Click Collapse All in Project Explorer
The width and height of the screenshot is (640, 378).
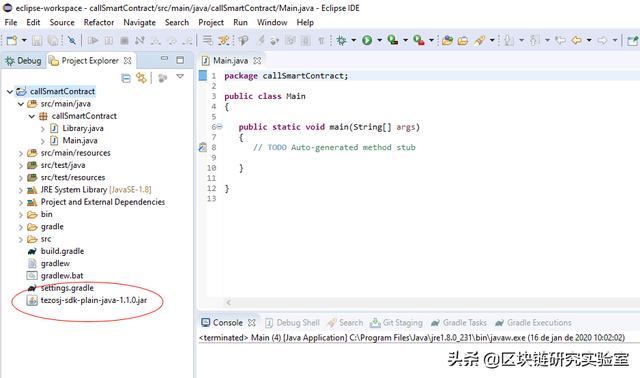coord(126,78)
